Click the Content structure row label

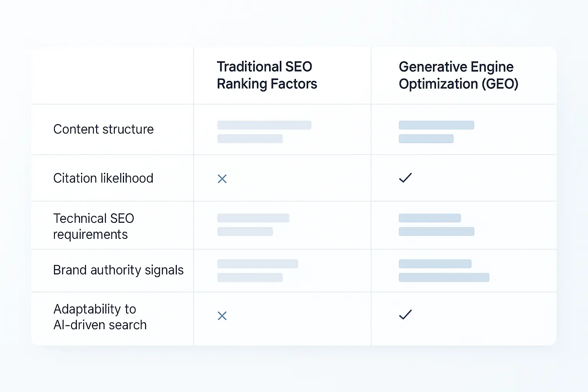[x=103, y=129]
